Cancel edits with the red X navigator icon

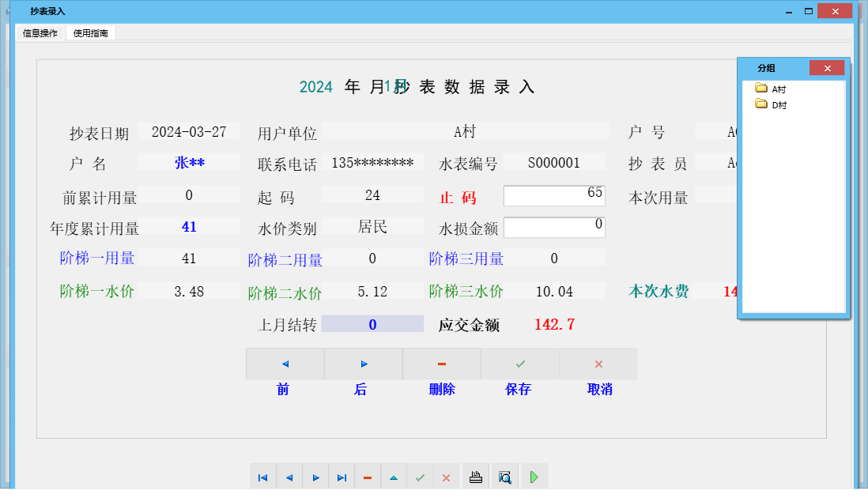446,477
